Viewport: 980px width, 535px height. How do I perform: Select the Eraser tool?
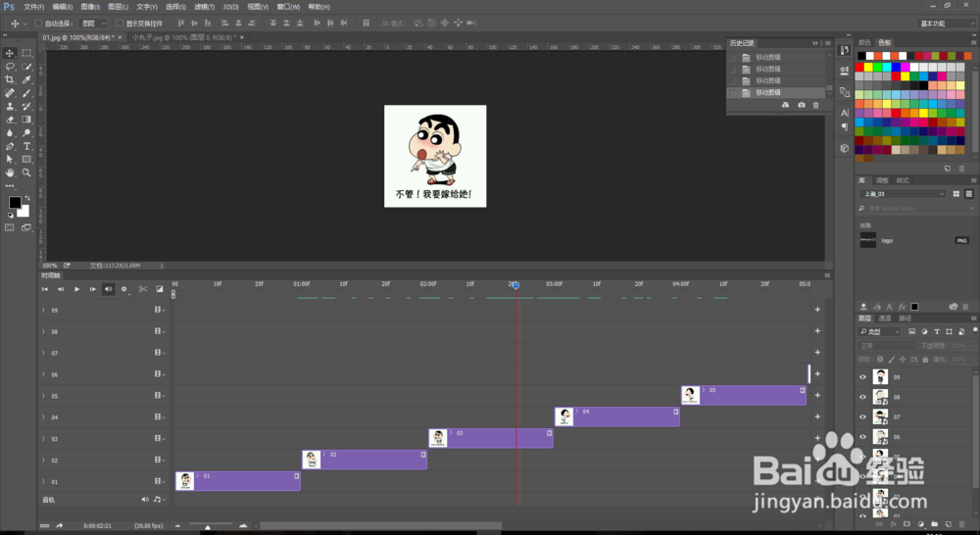(10, 120)
